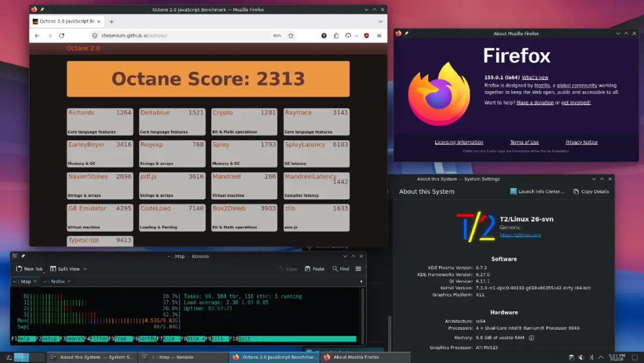Open the T2 application launcher on taskbar
The height and width of the screenshot is (363, 644).
(9, 357)
